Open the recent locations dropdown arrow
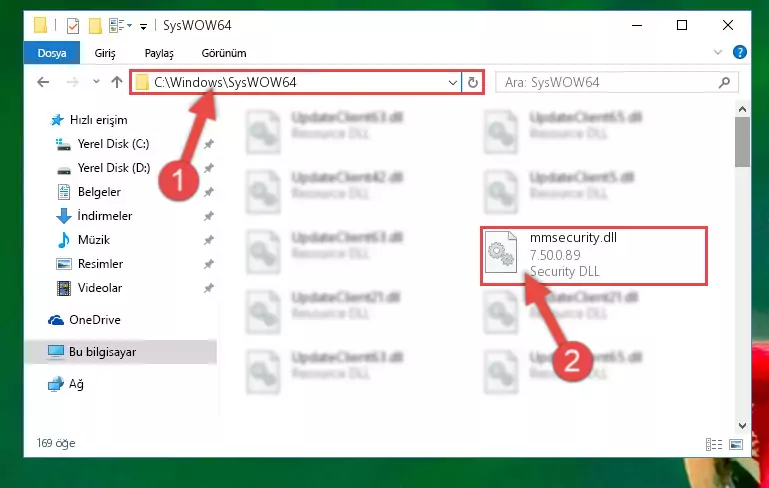The width and height of the screenshot is (769, 488). click(96, 82)
